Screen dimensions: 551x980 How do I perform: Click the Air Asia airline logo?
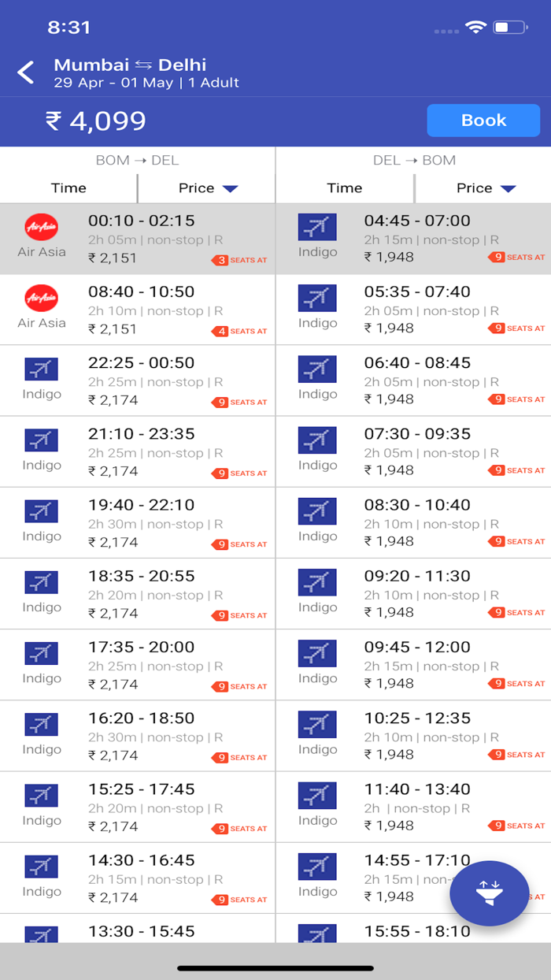coord(41,227)
